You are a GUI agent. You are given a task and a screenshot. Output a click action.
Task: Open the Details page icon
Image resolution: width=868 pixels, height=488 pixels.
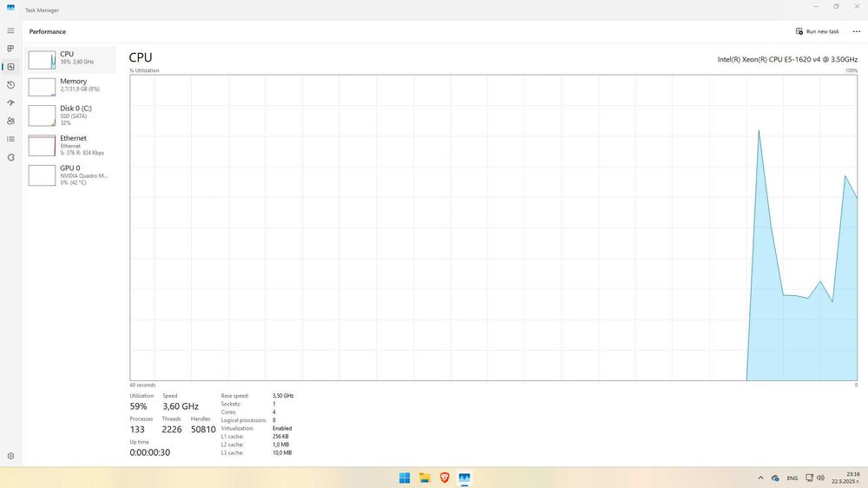[x=10, y=139]
